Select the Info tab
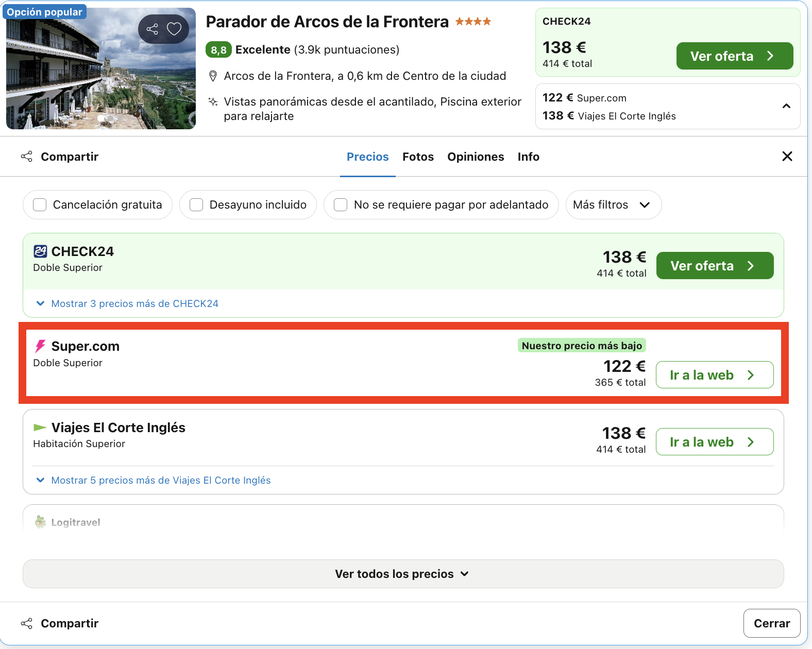The image size is (812, 649). point(529,157)
